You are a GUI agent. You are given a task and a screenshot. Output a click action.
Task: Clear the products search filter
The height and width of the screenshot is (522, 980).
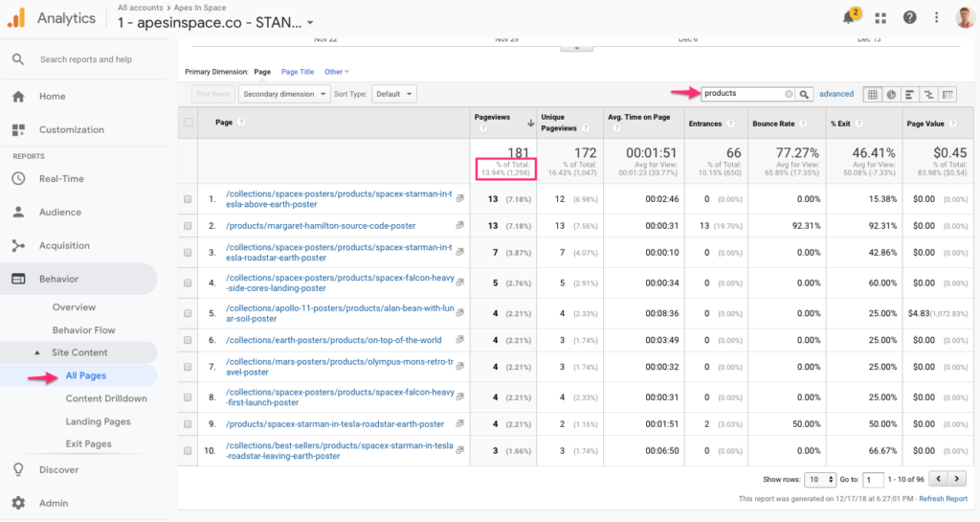coord(789,94)
